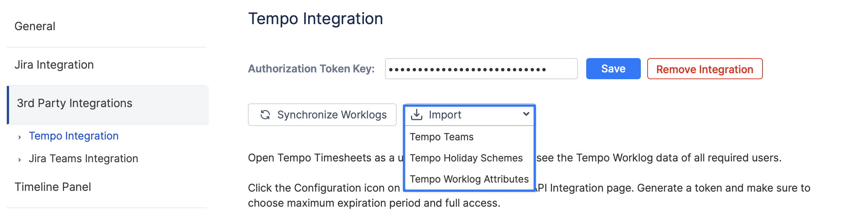868x218 pixels.
Task: Click the chevron beside Tempo Integration
Action: [20, 137]
